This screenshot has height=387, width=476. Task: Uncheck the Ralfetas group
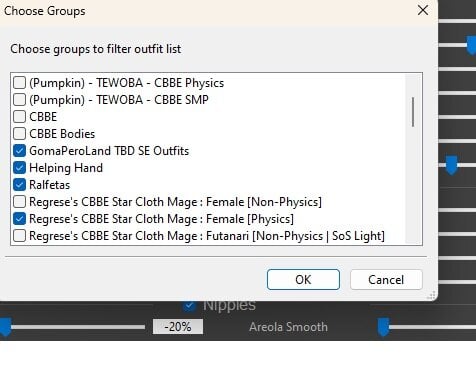point(19,185)
